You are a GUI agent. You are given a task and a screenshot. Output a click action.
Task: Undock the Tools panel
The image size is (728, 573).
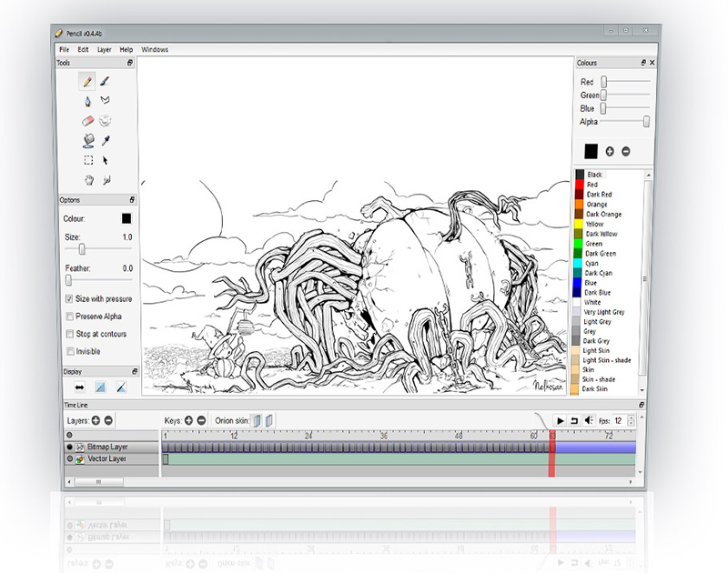[130, 63]
